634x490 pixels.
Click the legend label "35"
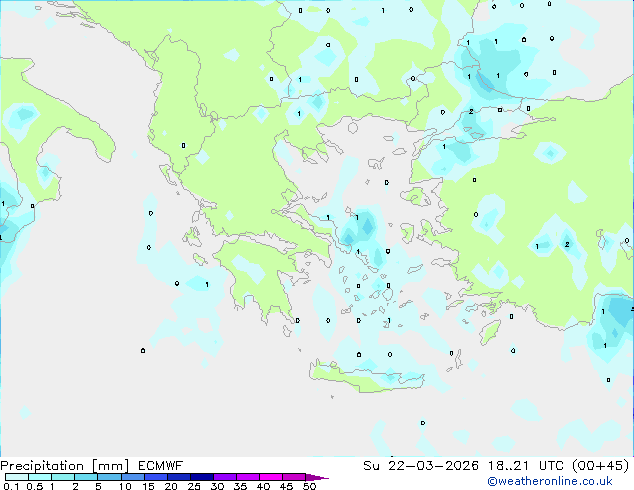[240, 486]
